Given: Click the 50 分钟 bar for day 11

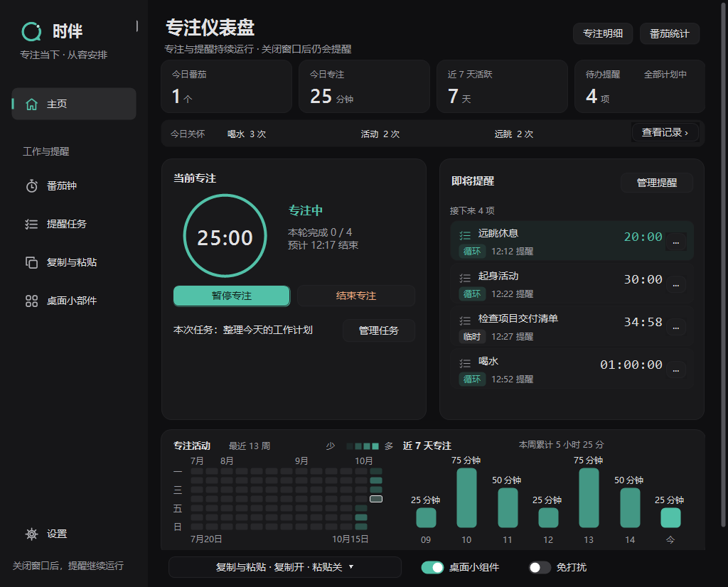Looking at the screenshot, I should (x=508, y=507).
